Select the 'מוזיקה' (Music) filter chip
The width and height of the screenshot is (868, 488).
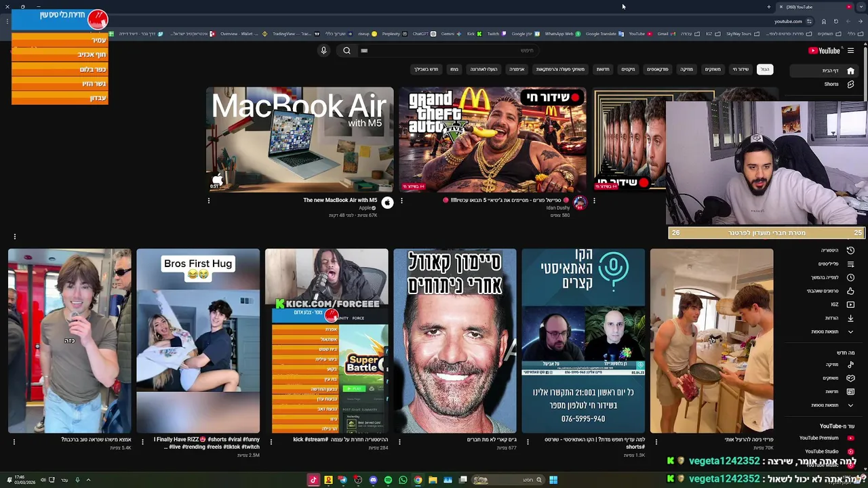click(687, 69)
